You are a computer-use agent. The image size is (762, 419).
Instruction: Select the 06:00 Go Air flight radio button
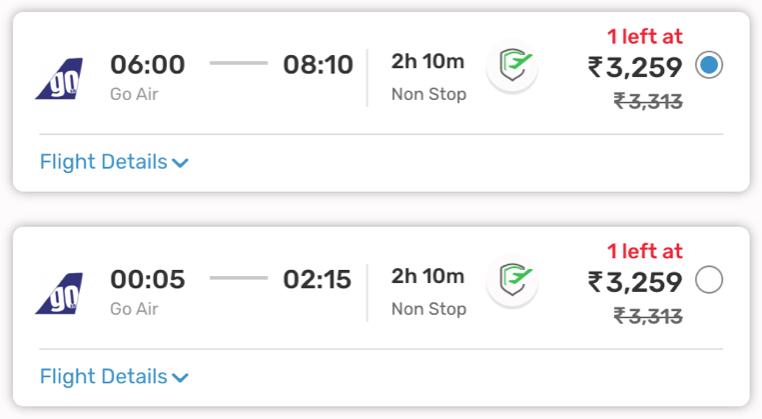[709, 65]
